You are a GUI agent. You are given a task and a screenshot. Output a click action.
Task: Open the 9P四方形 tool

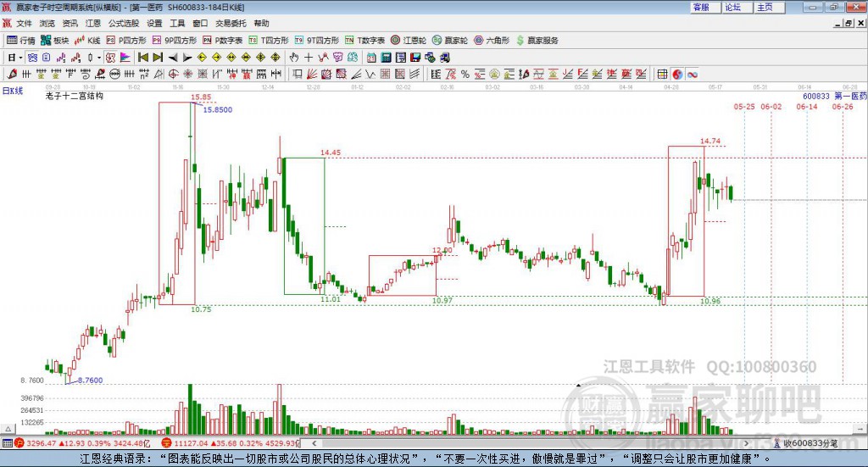(175, 41)
